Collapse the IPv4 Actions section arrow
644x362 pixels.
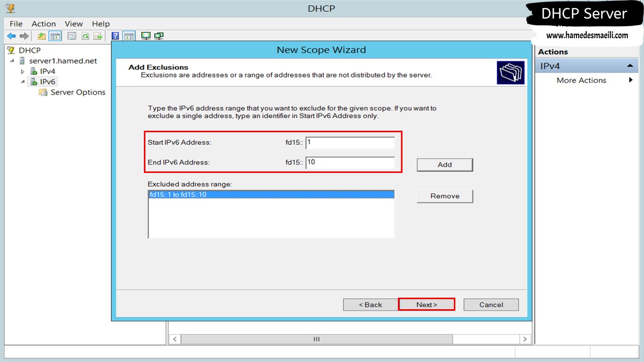click(x=629, y=66)
